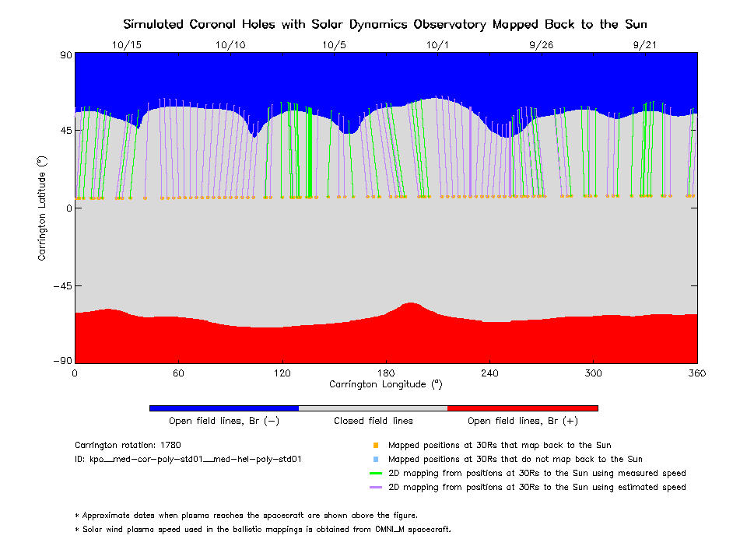This screenshot has width=747, height=560.
Task: Select the red segment of the color bar
Action: pyautogui.click(x=523, y=408)
